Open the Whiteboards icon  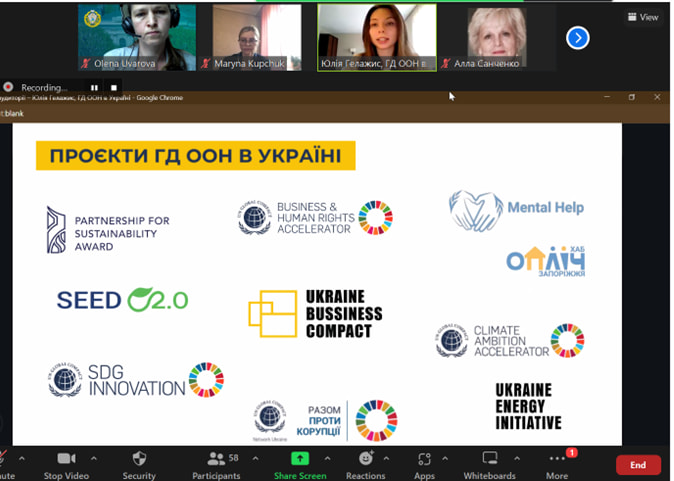pos(490,458)
